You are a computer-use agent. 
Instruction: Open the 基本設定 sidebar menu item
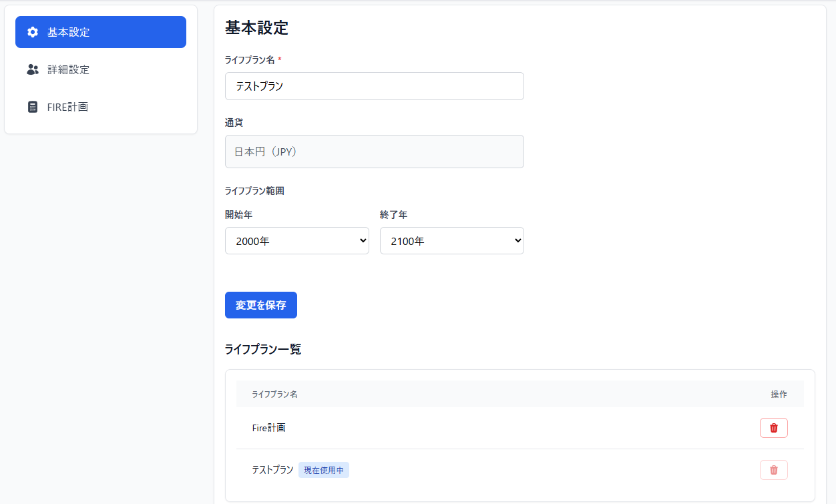coord(101,32)
